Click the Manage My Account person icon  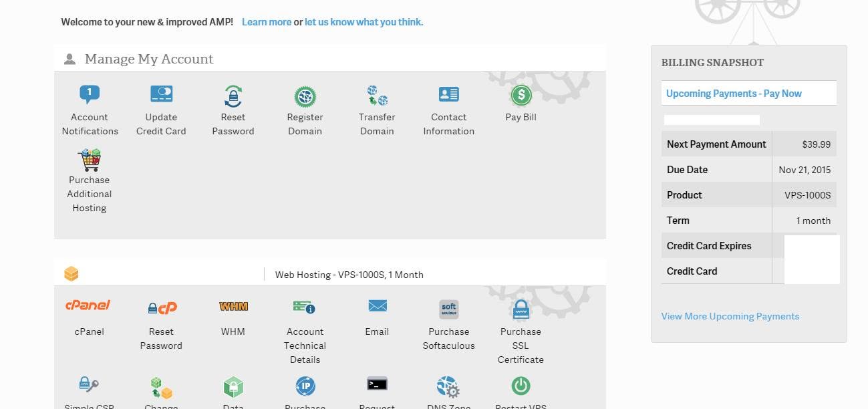point(69,59)
